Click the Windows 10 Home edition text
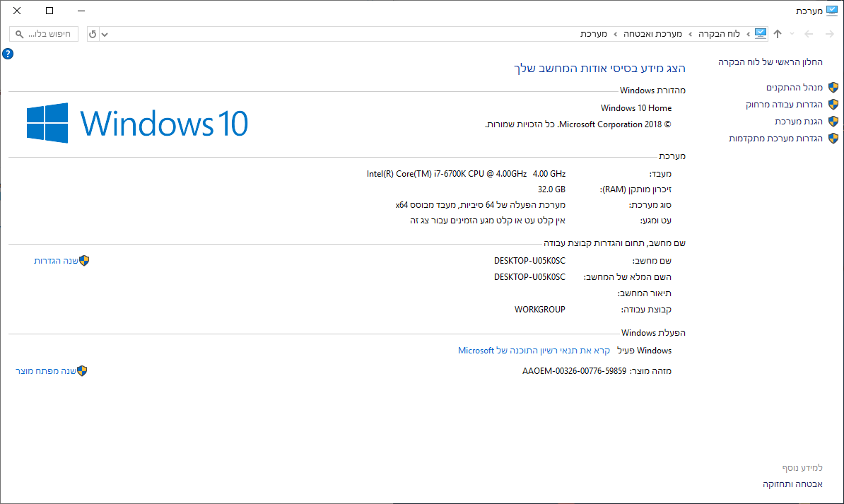844x504 pixels. click(636, 108)
